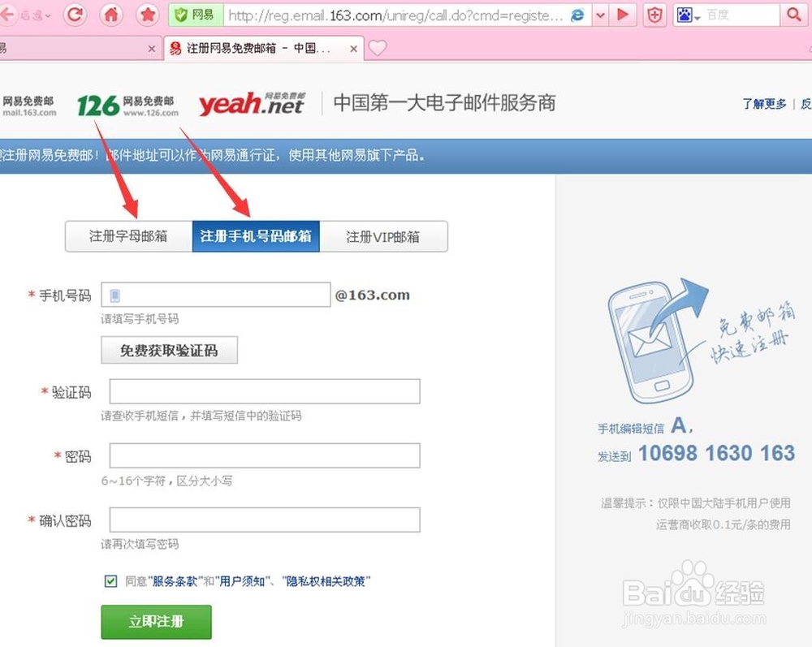Switch to 注册VIP邮箱 tab
Screen dimensions: 812x647
point(383,236)
